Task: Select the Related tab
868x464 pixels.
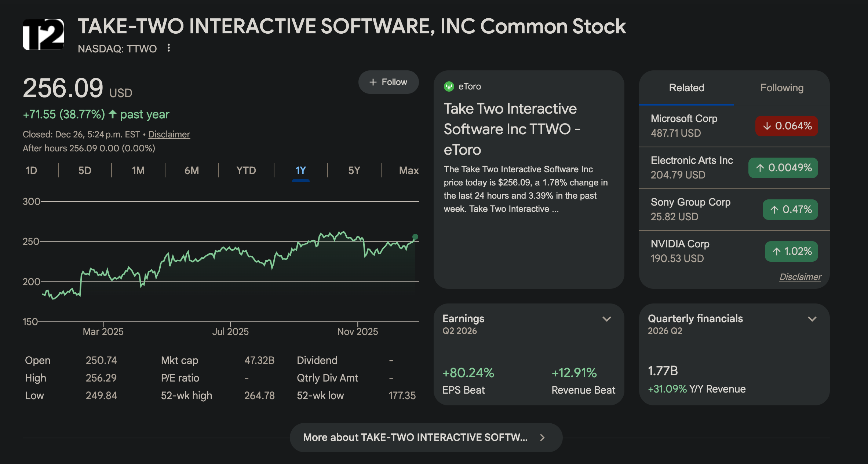Action: click(x=686, y=88)
